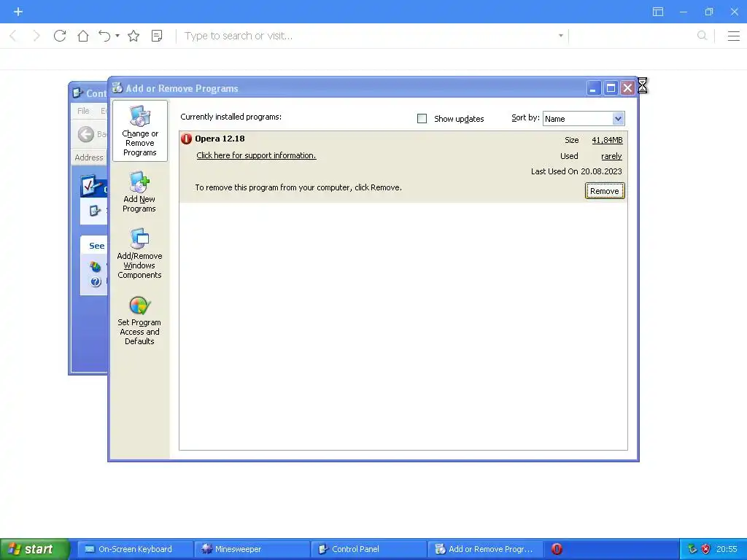Bookmark the page with the star icon
The width and height of the screenshot is (747, 560).
tap(133, 36)
